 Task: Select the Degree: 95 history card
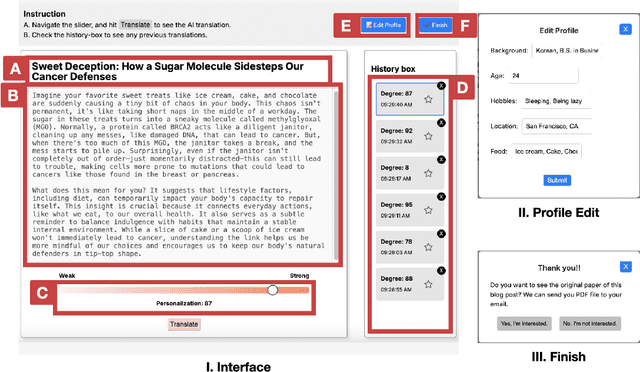pos(409,210)
